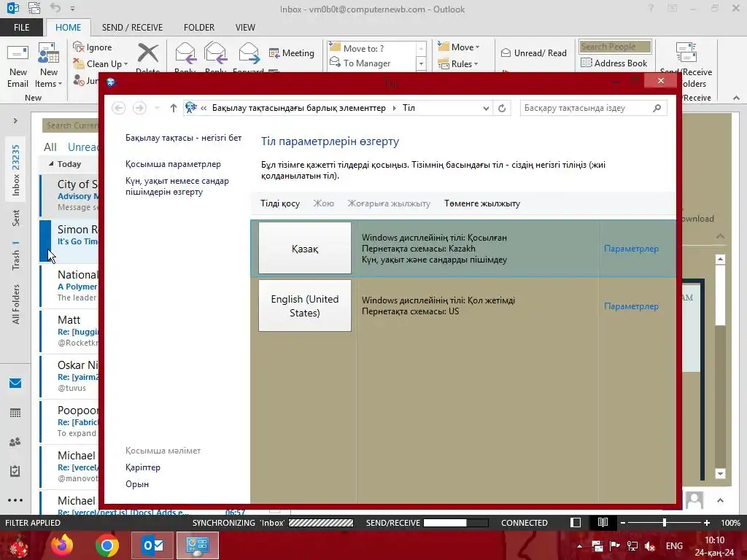The height and width of the screenshot is (560, 747).
Task: Zoom in with plus button
Action: tap(706, 523)
